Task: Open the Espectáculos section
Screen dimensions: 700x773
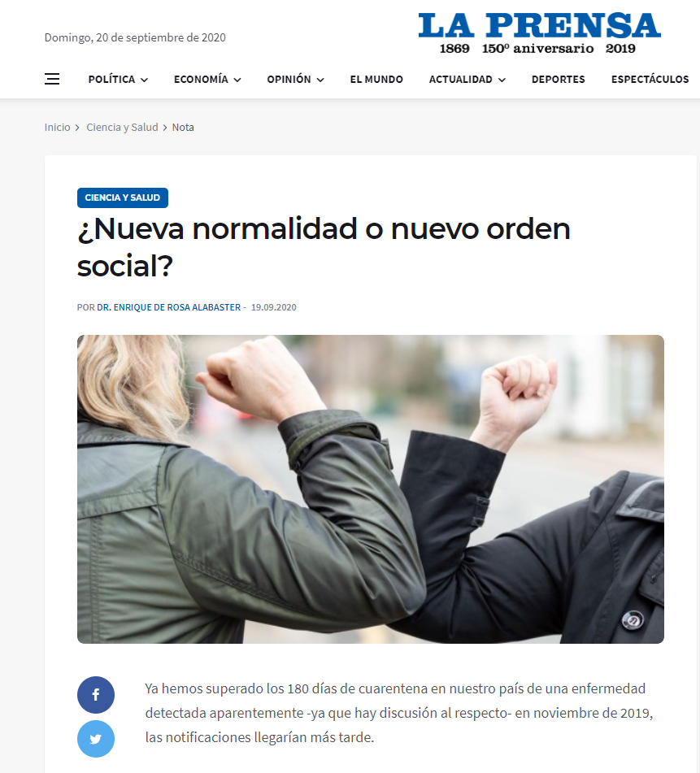Action: coord(650,80)
